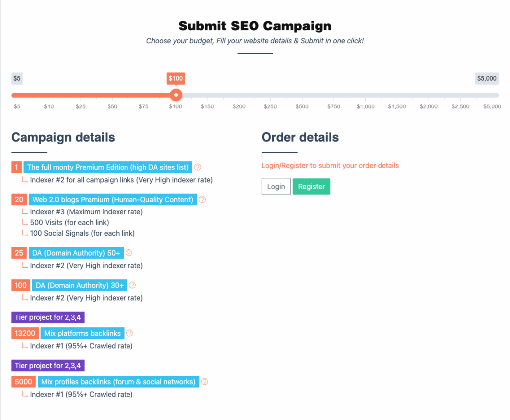
Task: Click question icon next to DA 30+
Action: [132, 285]
